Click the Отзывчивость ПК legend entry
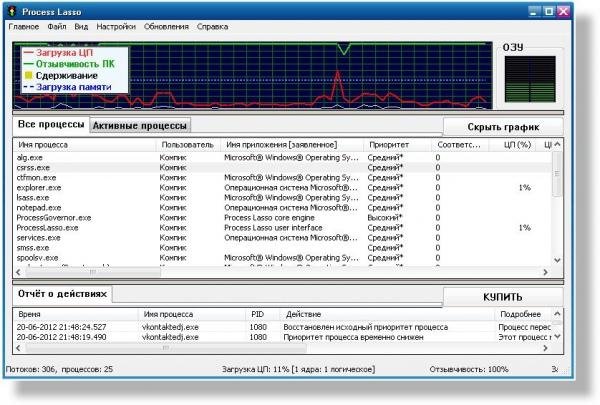Screen dimensions: 600x405 [70, 64]
